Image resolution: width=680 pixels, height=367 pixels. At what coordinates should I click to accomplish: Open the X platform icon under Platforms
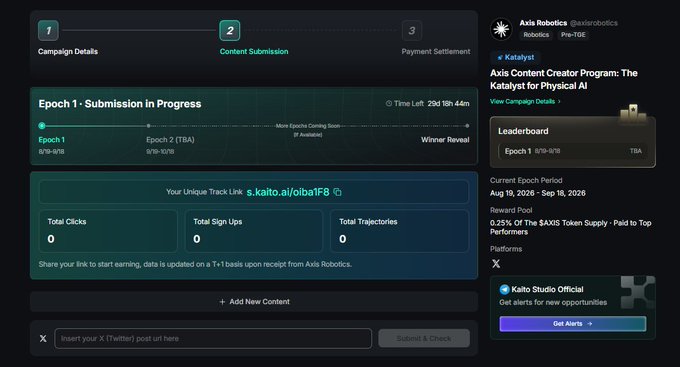coord(496,263)
